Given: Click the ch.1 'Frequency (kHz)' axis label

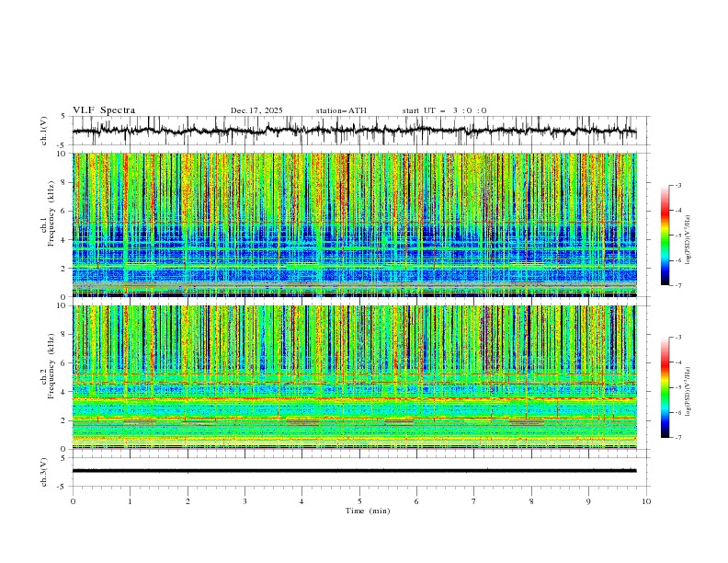Looking at the screenshot, I should (51, 224).
